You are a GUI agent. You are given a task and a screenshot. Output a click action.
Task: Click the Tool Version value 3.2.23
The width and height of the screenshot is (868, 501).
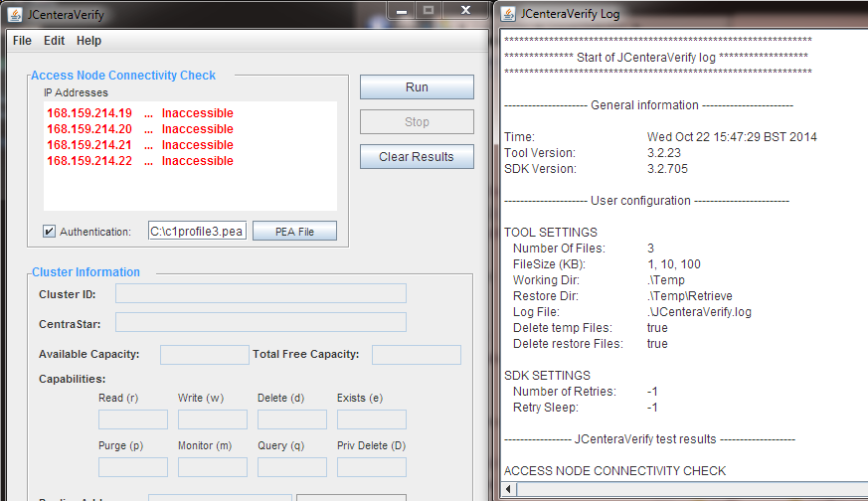[x=664, y=153]
